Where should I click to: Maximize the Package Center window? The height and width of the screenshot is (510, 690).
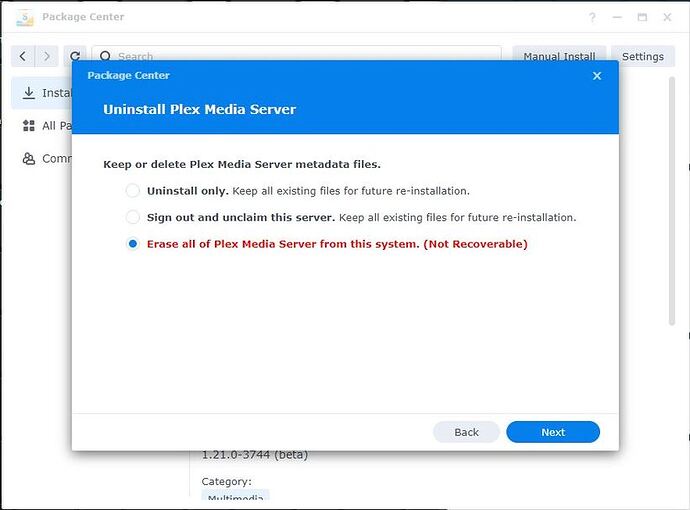642,17
